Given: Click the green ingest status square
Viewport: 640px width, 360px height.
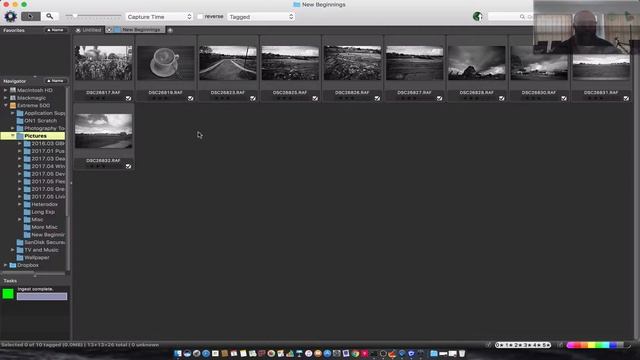Looking at the screenshot, I should [x=8, y=293].
